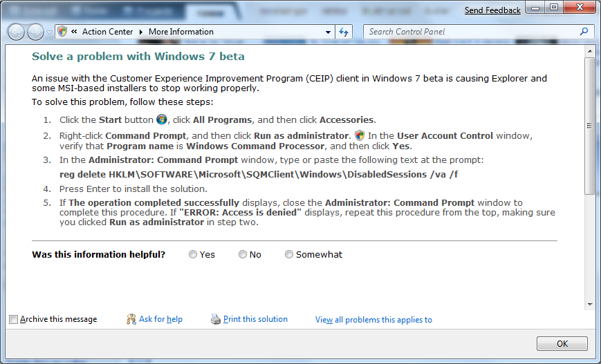The width and height of the screenshot is (601, 364).
Task: Click the double chevron in address breadcrumb
Action: coord(75,31)
